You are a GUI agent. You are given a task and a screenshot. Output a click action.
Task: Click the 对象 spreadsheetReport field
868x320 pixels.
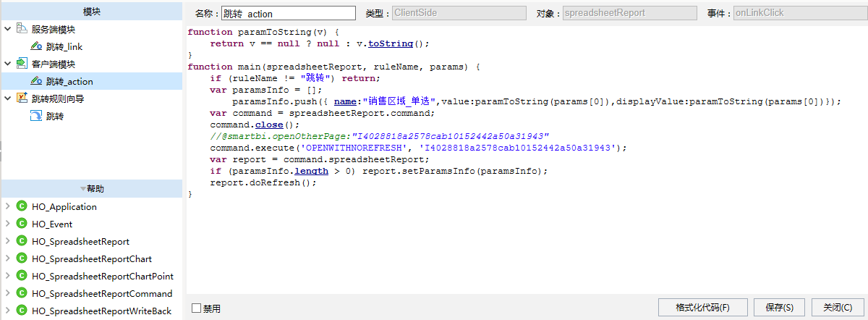(x=630, y=13)
